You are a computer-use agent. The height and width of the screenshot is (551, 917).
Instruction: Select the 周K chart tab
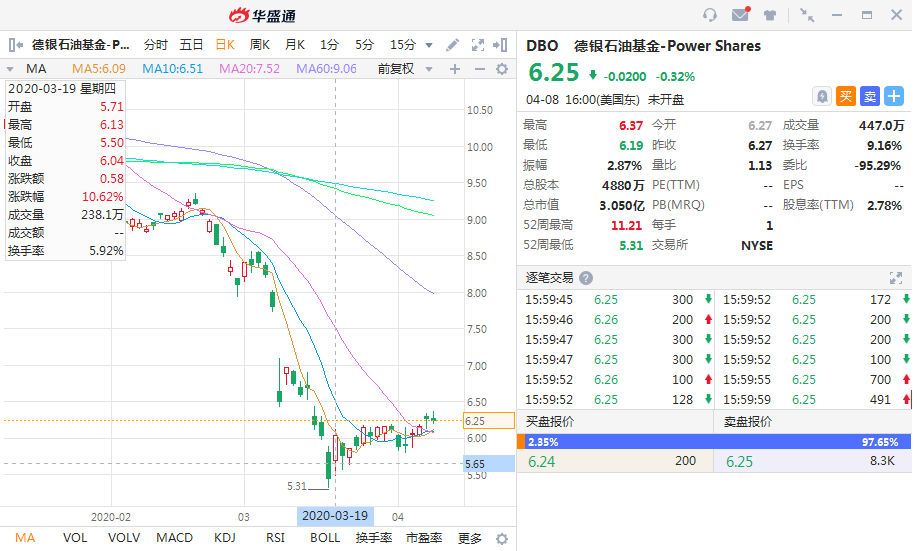coord(260,44)
